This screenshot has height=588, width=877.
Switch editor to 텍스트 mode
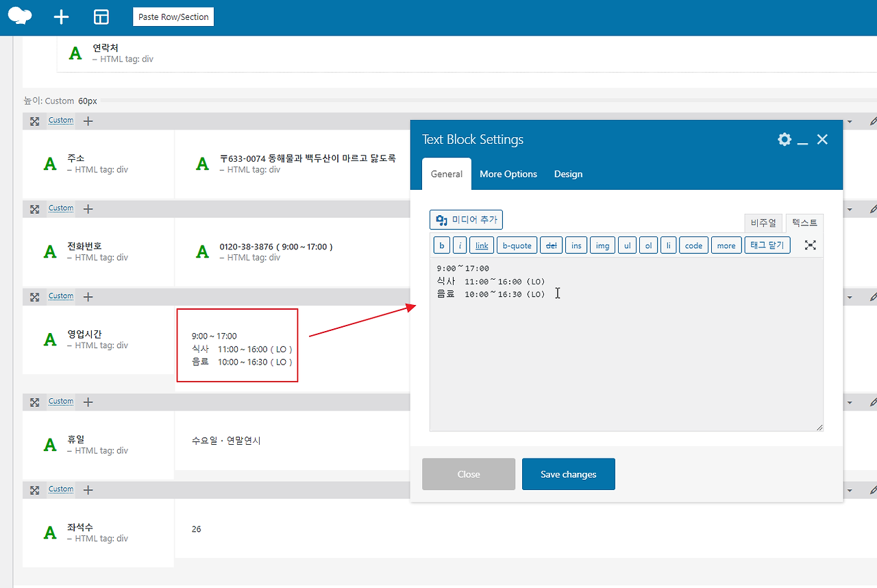tap(804, 223)
